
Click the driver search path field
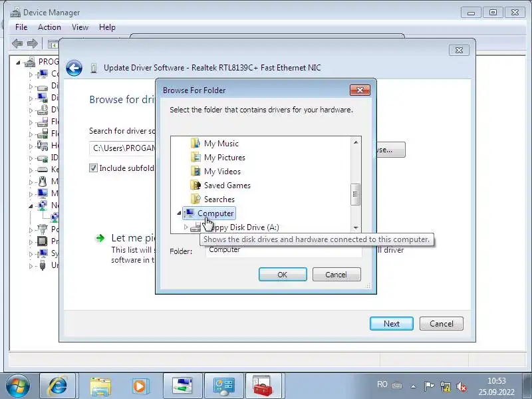point(122,148)
